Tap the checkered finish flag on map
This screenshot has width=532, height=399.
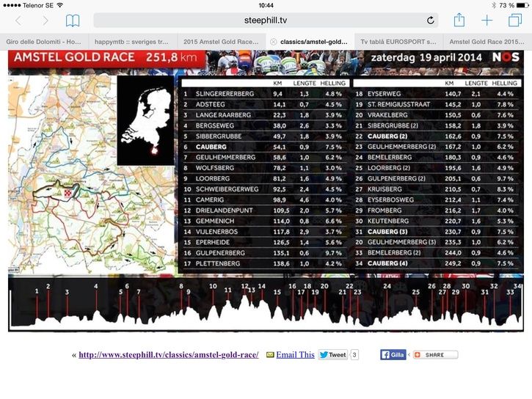coord(68,194)
